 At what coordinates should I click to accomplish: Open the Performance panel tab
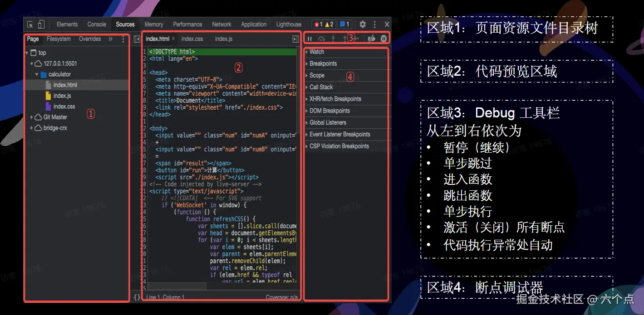pyautogui.click(x=187, y=24)
